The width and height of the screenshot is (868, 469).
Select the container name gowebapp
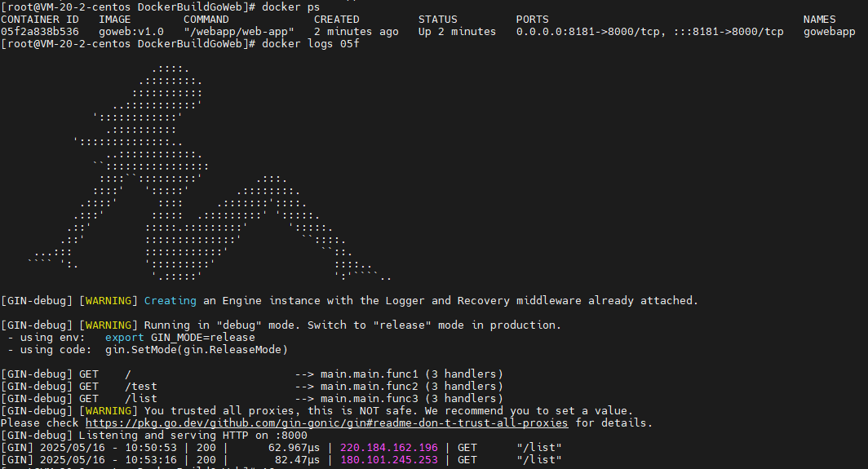829,32
